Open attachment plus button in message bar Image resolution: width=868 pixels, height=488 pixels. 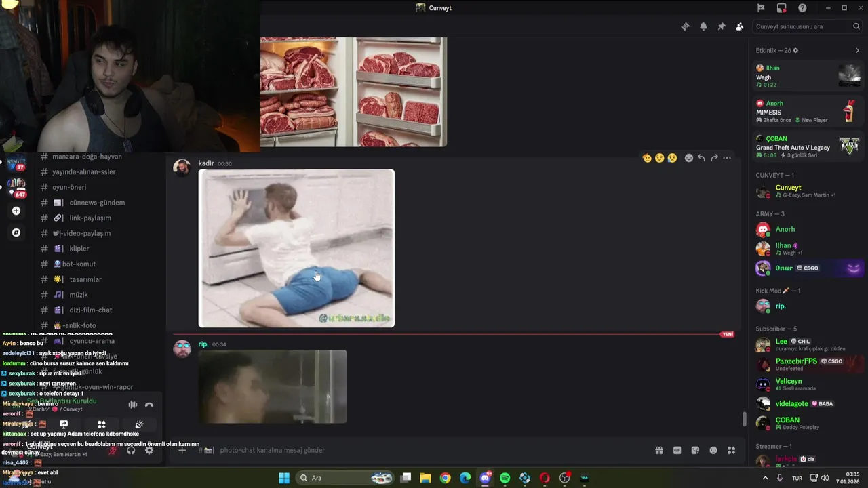point(182,450)
